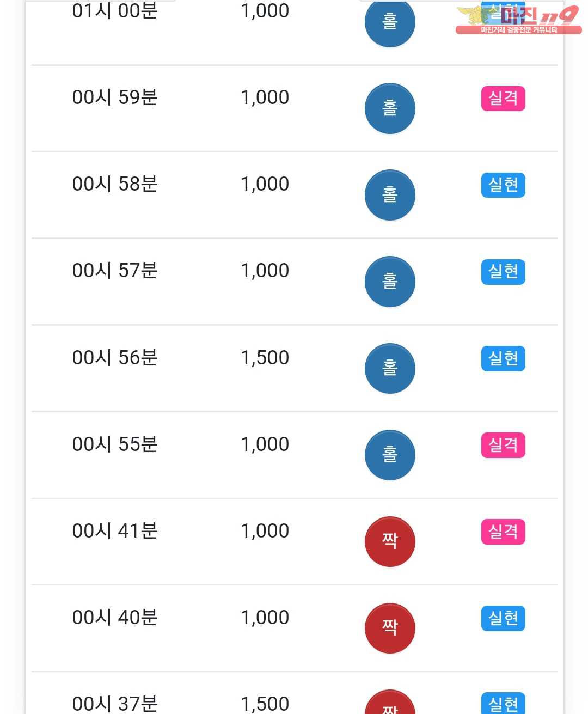This screenshot has height=714, width=588.
Task: Click the blue 실현 badge at 00시 58분
Action: click(503, 185)
